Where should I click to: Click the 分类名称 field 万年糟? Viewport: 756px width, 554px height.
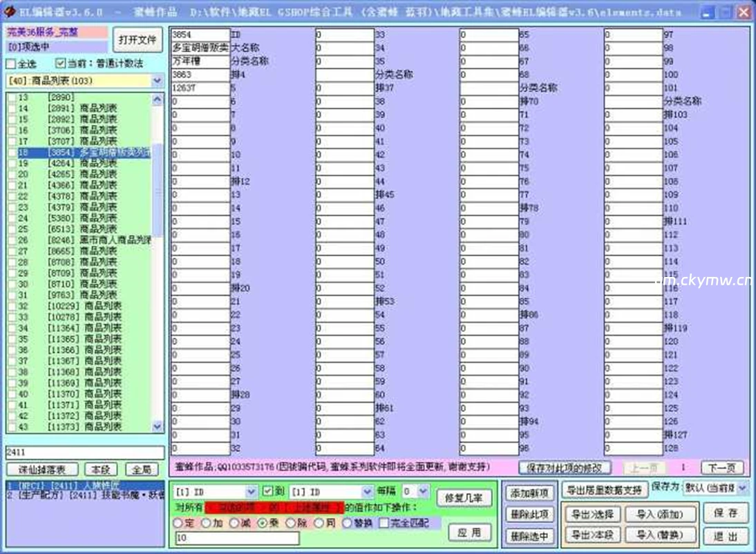200,61
